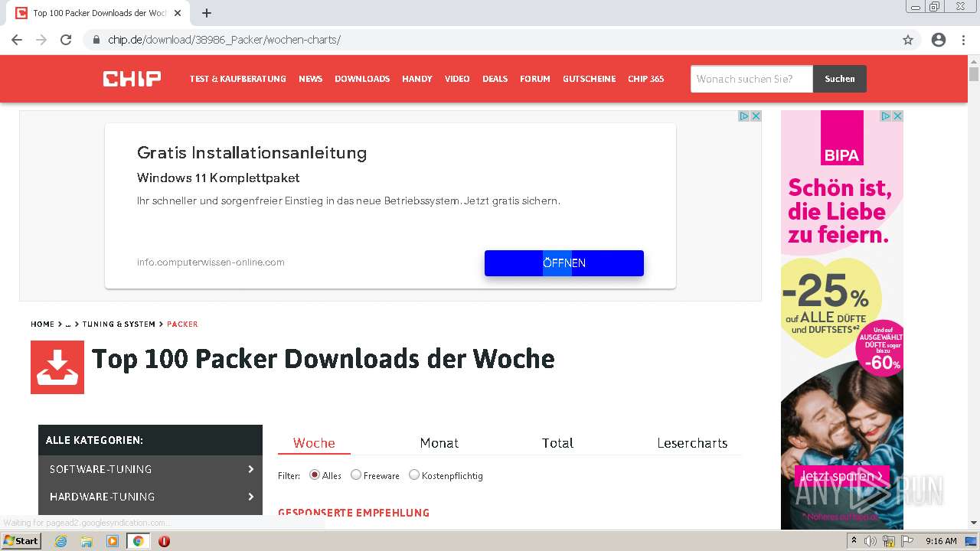Open the Video menu item
980x551 pixels.
point(457,79)
